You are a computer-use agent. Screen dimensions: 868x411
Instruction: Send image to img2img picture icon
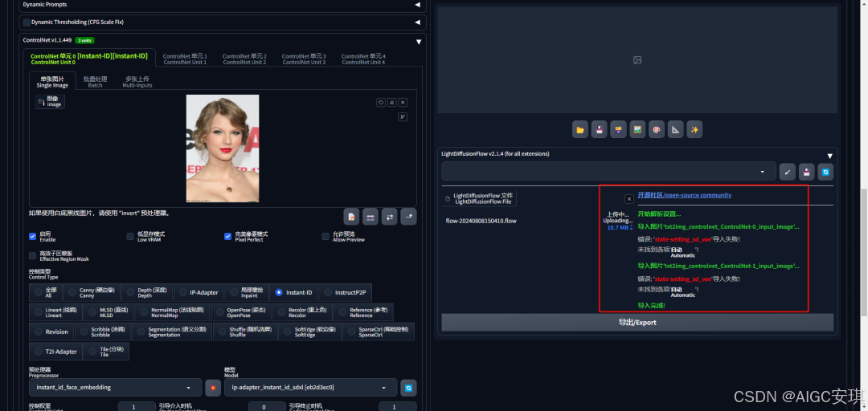637,129
